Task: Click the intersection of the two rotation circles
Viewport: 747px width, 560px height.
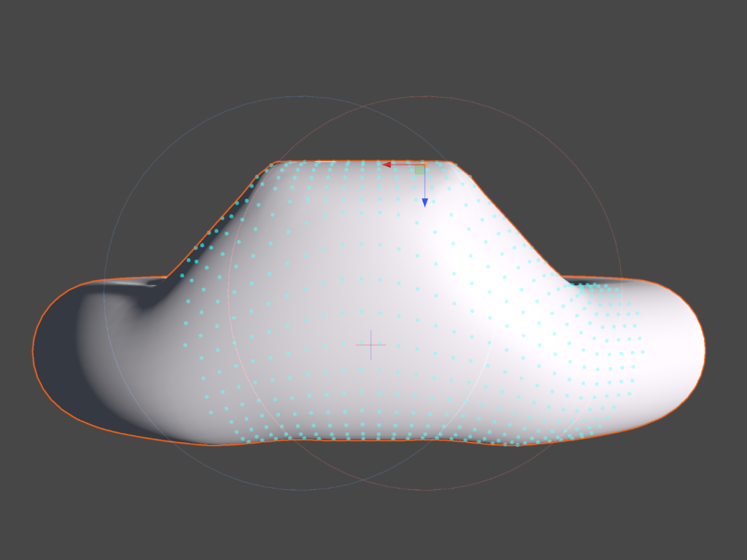Action: 363,106
